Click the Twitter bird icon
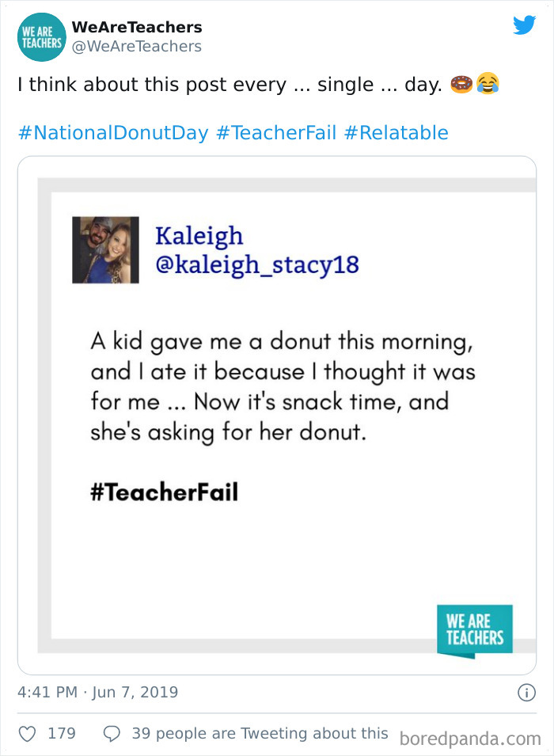This screenshot has width=554, height=756. [x=524, y=25]
